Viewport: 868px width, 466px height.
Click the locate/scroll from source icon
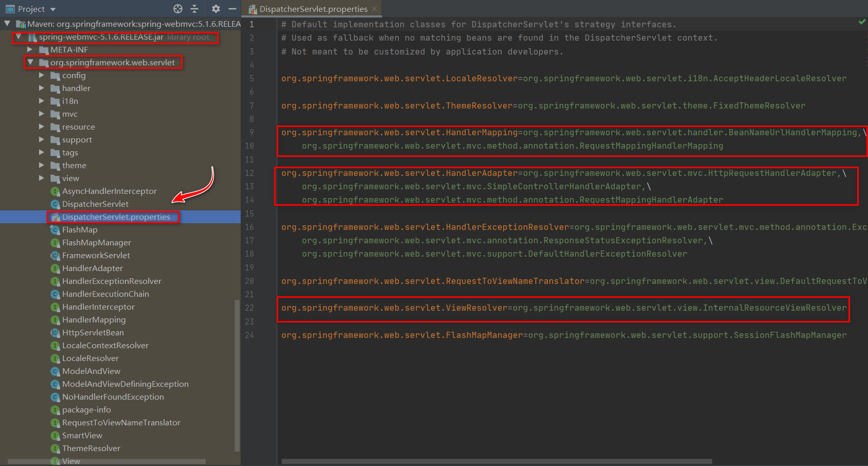click(178, 9)
